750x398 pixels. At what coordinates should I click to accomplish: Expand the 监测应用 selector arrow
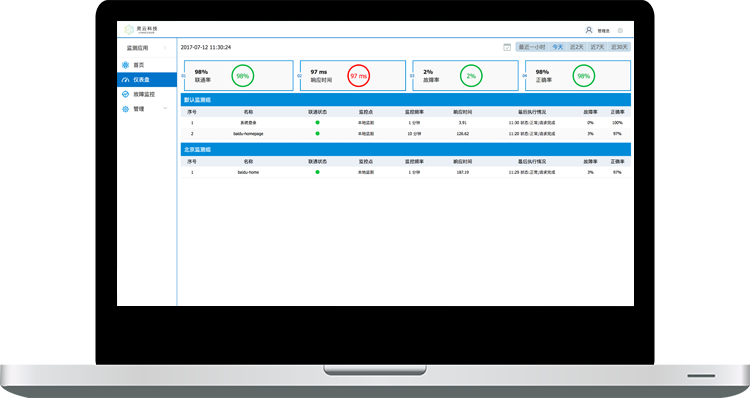tap(165, 48)
